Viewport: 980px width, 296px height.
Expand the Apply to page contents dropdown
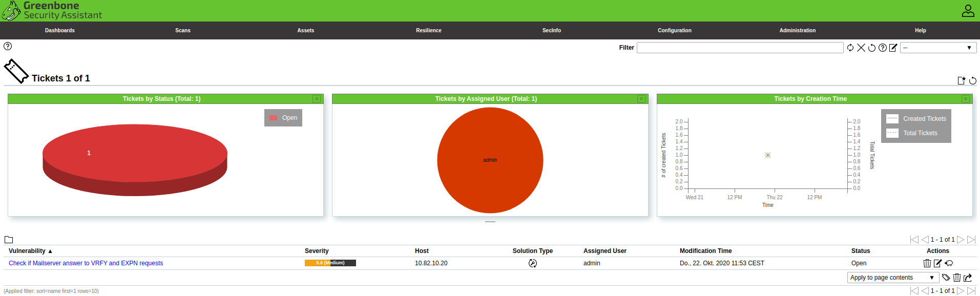(x=892, y=278)
